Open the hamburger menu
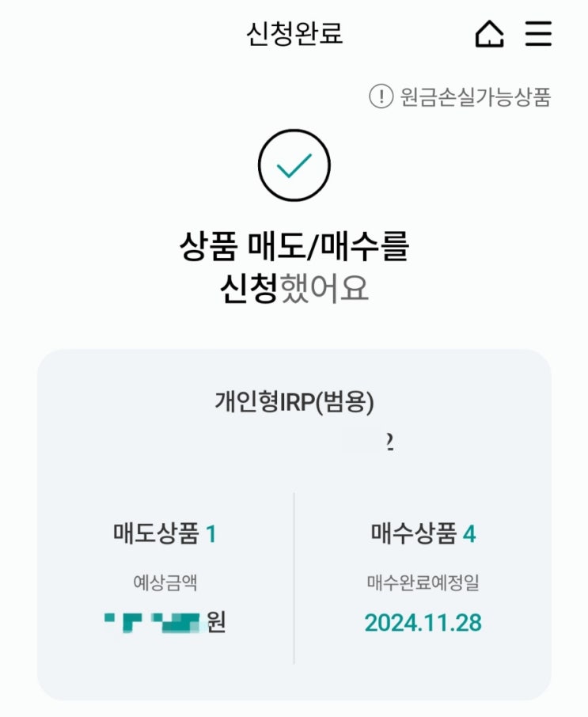Screen dimensions: 588x717 538,34
